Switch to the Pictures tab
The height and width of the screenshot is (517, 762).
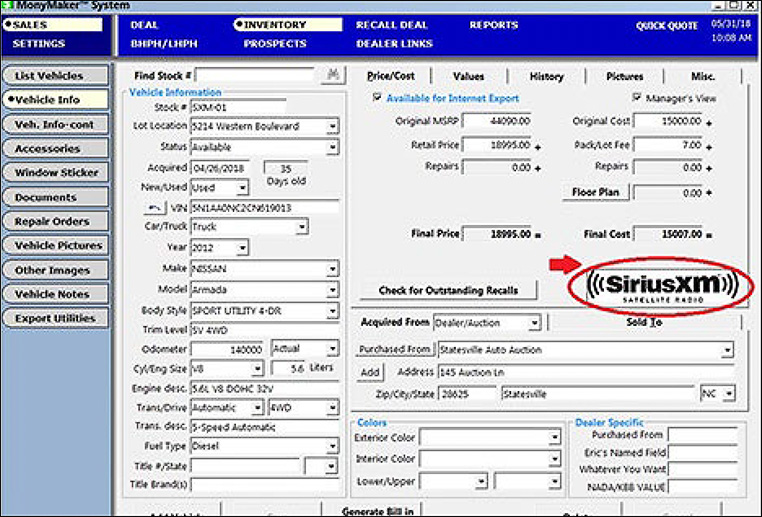(625, 76)
